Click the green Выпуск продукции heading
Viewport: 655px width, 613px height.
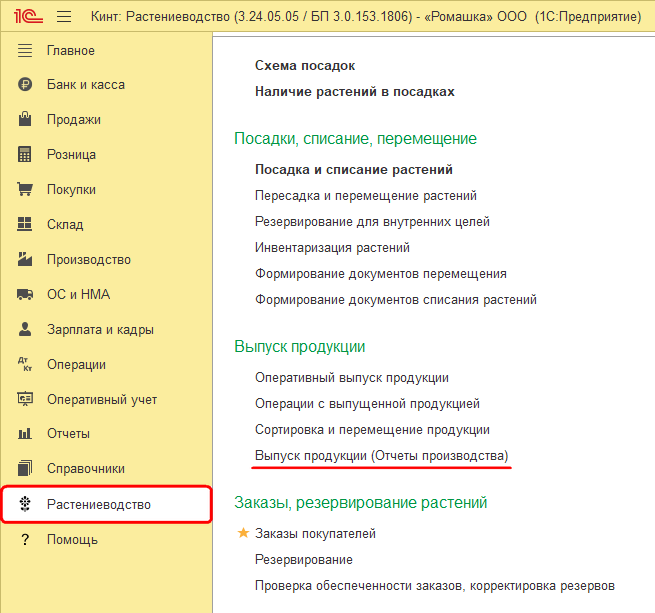pyautogui.click(x=300, y=346)
